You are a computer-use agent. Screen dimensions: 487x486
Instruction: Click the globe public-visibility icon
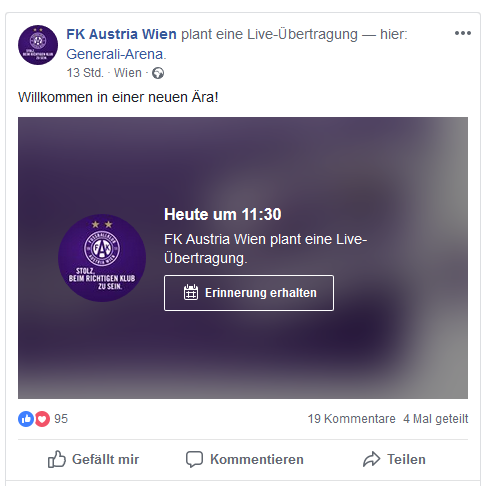158,73
